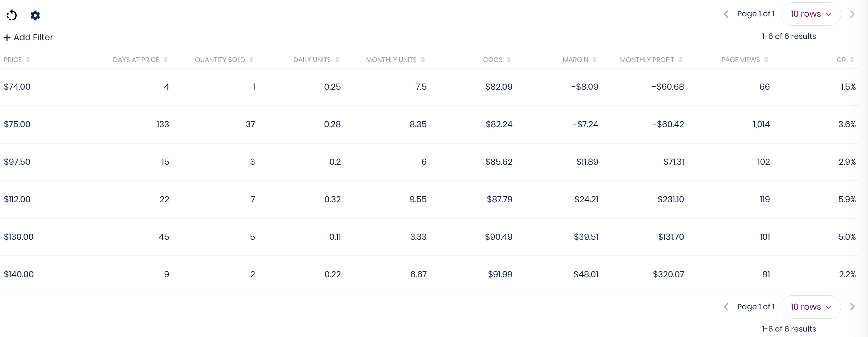Sort by QUANTITY SOLD arrows
This screenshot has height=337, width=868.
click(251, 60)
